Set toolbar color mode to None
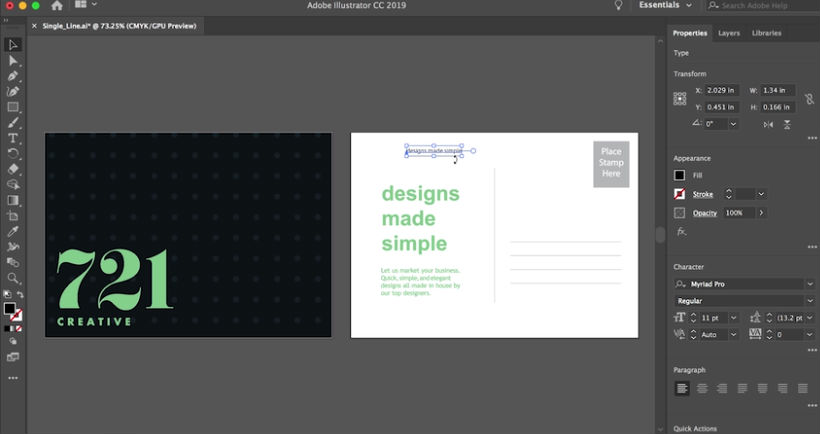The width and height of the screenshot is (820, 434). [19, 329]
